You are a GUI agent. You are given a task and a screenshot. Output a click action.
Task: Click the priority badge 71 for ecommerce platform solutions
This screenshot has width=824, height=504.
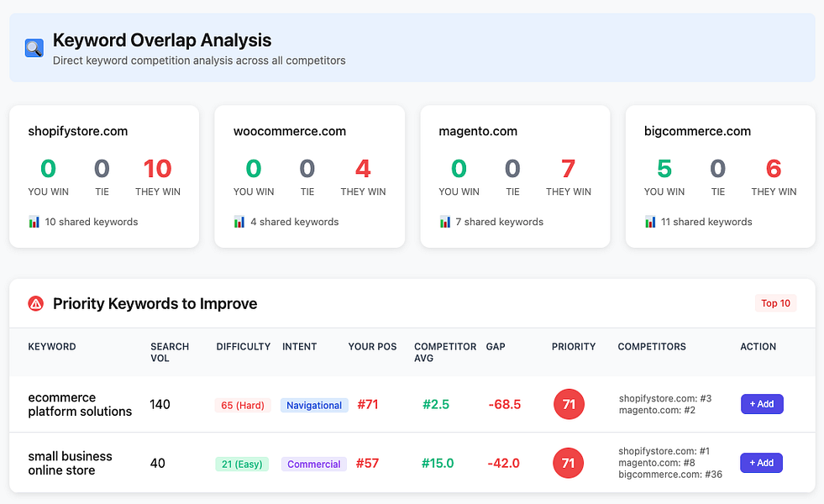click(569, 404)
